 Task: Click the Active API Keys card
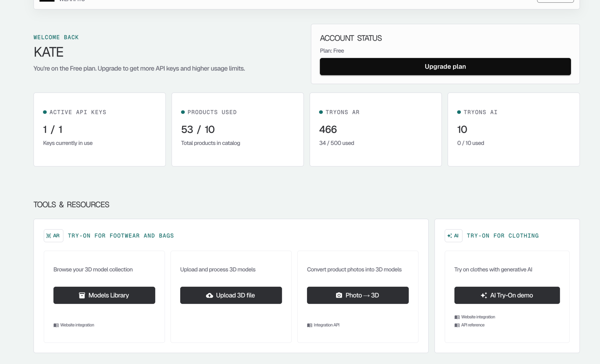(99, 129)
